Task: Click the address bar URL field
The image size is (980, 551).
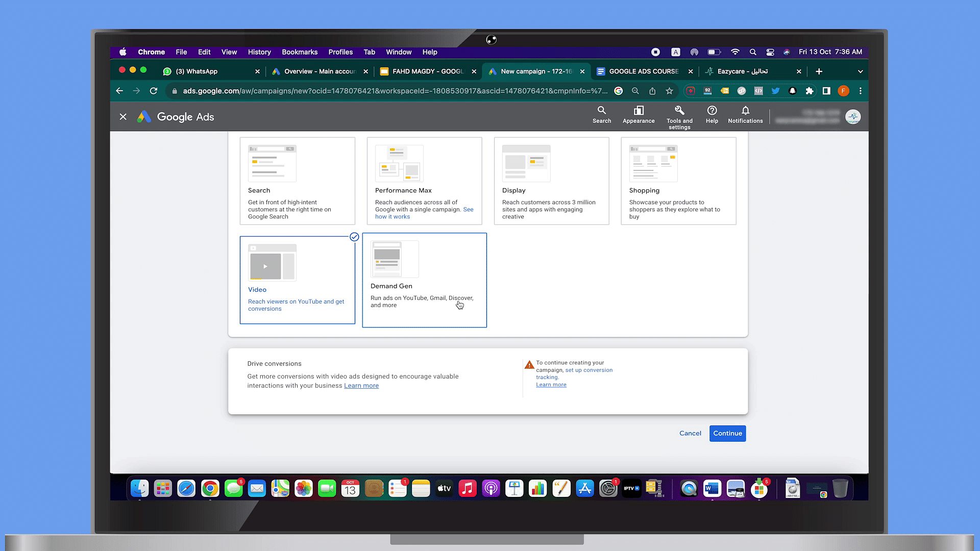Action: tap(395, 91)
